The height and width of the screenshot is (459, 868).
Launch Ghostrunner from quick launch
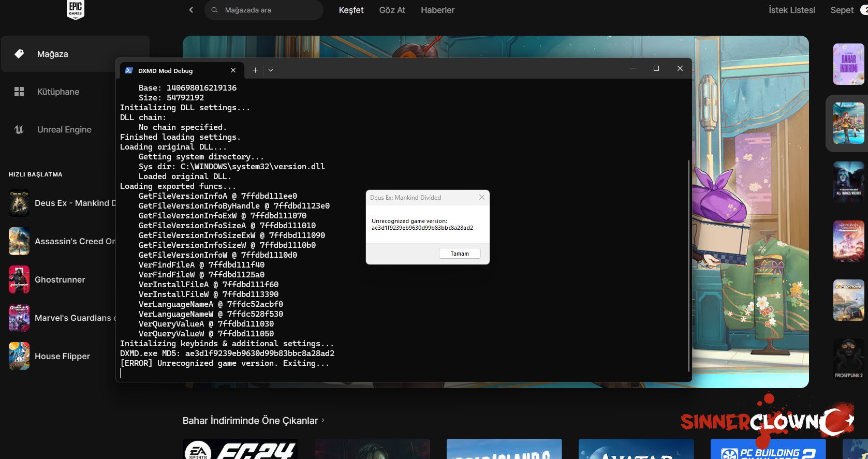pyautogui.click(x=60, y=279)
